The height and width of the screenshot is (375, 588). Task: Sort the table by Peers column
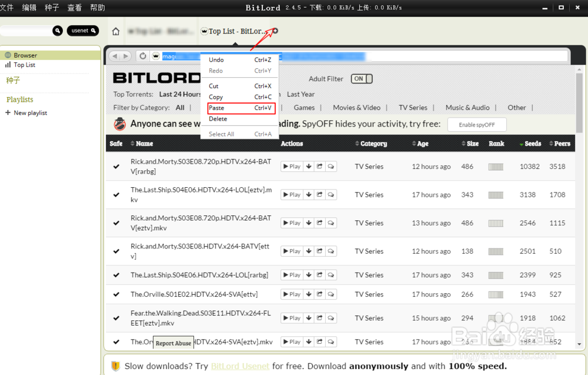point(560,144)
